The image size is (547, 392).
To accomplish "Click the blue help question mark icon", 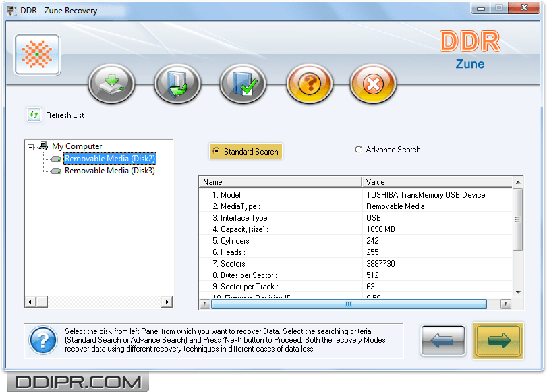I will [43, 340].
